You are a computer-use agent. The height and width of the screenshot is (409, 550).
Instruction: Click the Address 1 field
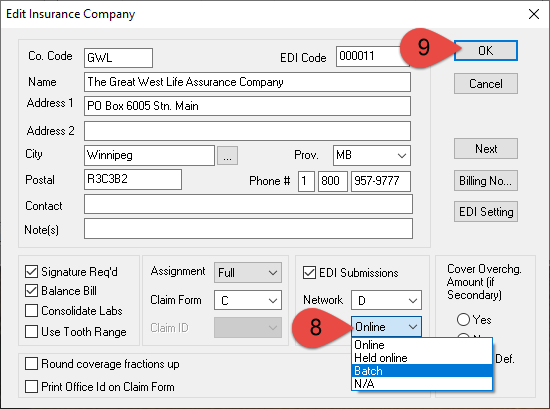coord(247,106)
